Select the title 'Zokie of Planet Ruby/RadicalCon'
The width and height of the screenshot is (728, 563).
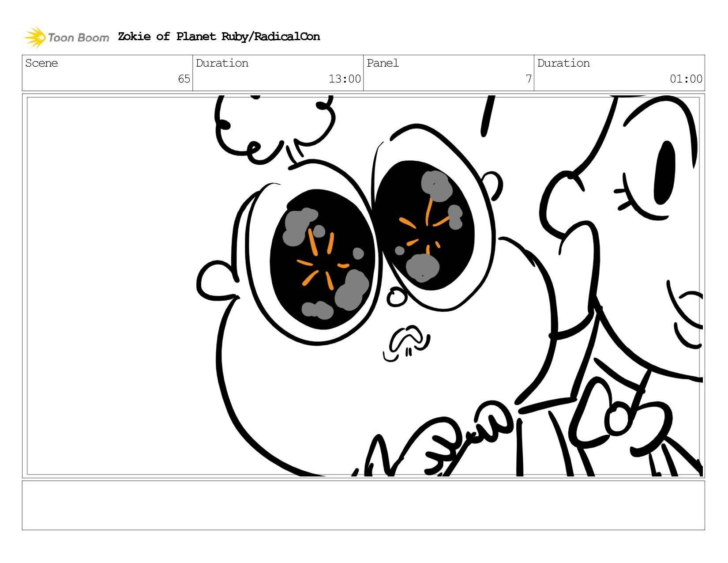click(x=219, y=37)
